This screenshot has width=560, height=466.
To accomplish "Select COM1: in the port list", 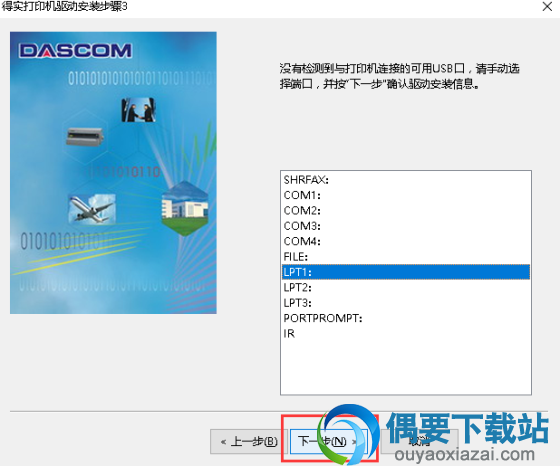I will point(406,195).
